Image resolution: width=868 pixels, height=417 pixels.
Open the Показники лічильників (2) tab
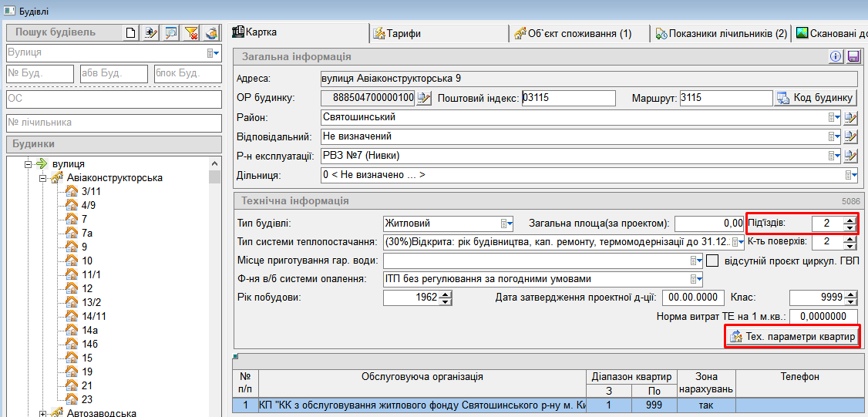click(x=721, y=33)
